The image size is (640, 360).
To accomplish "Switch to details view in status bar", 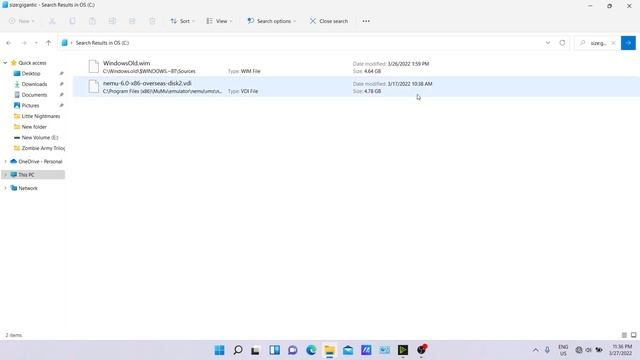I will (624, 335).
